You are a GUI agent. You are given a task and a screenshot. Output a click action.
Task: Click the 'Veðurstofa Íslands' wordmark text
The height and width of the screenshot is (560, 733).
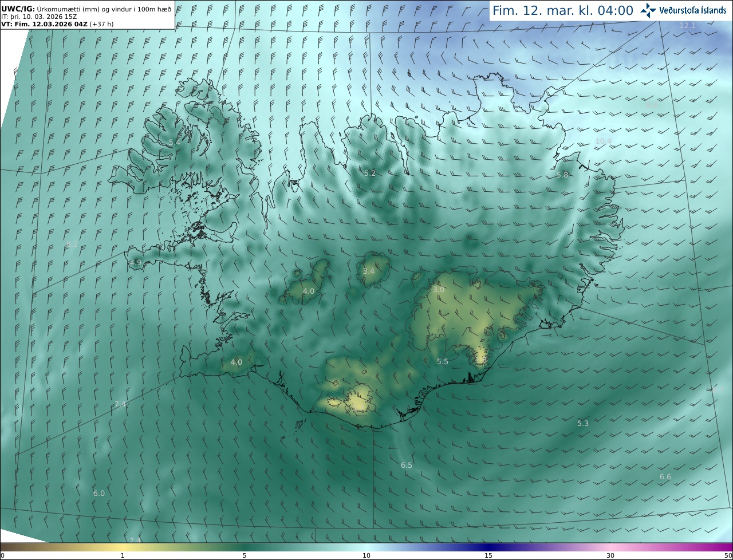pos(693,10)
